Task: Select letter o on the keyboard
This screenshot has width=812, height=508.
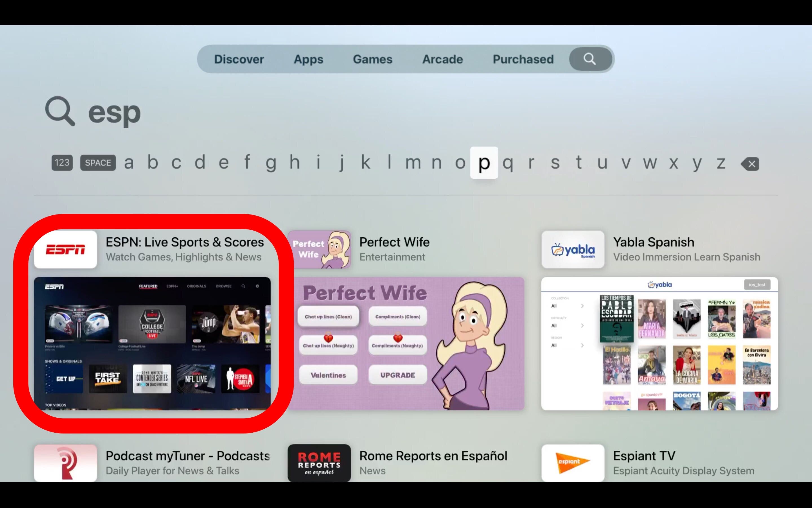Action: coord(460,163)
